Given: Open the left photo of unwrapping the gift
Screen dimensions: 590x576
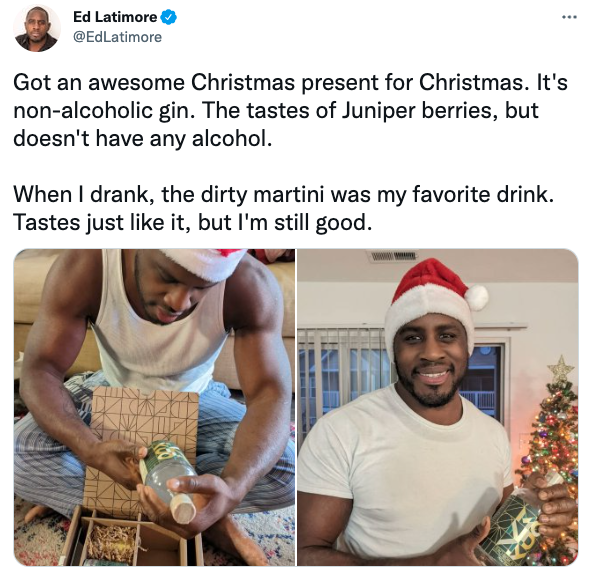Looking at the screenshot, I should click(155, 407).
